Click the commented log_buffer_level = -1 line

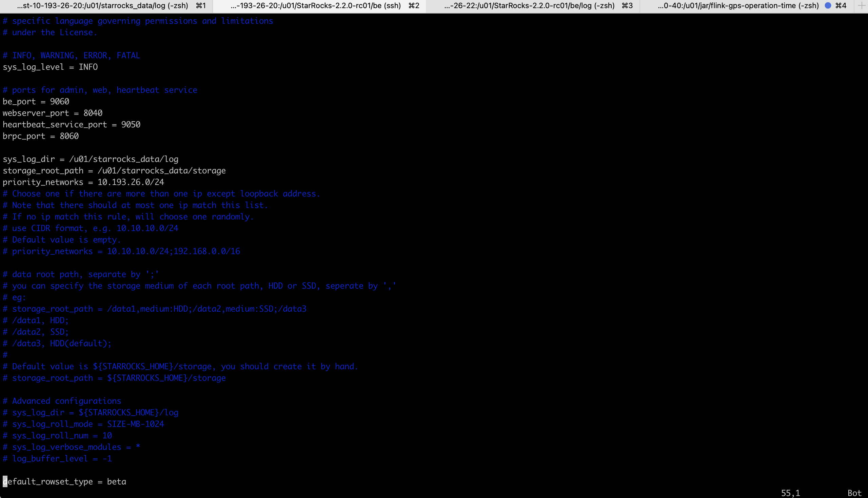[x=57, y=459]
